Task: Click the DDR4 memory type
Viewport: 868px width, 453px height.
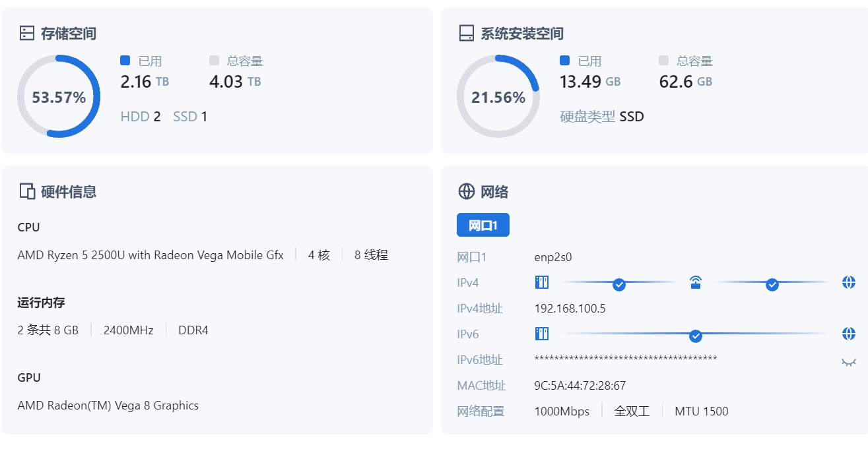Action: point(193,330)
